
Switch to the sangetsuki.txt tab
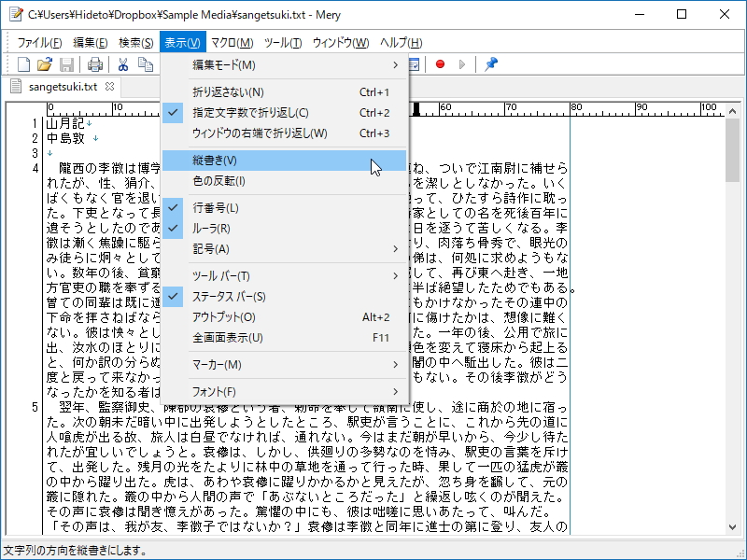(x=63, y=87)
